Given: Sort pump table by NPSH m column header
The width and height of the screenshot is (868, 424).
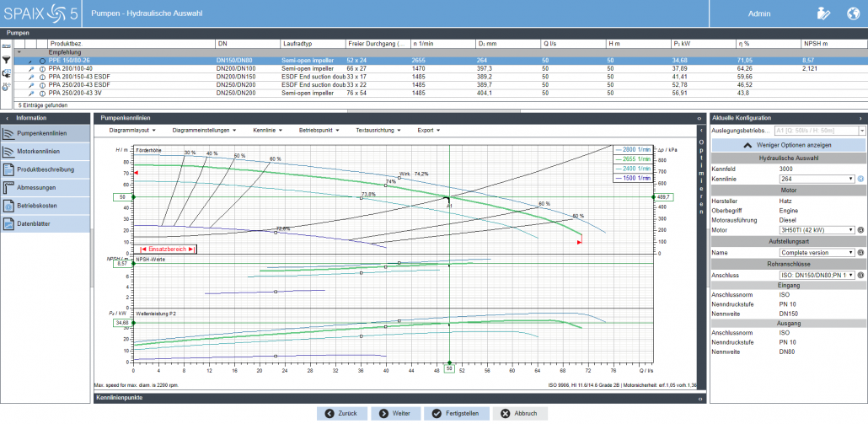Looking at the screenshot, I should [833, 43].
